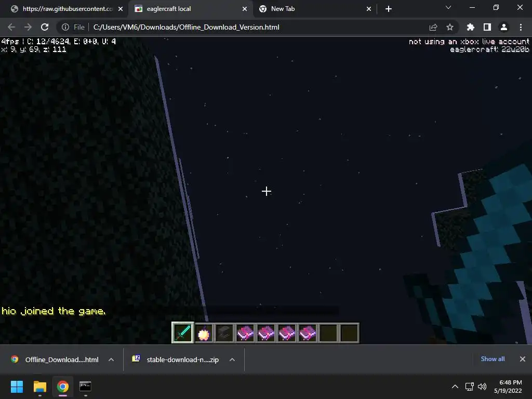The image size is (532, 399).
Task: Select the fire charge hotbar slot
Action: click(x=204, y=333)
